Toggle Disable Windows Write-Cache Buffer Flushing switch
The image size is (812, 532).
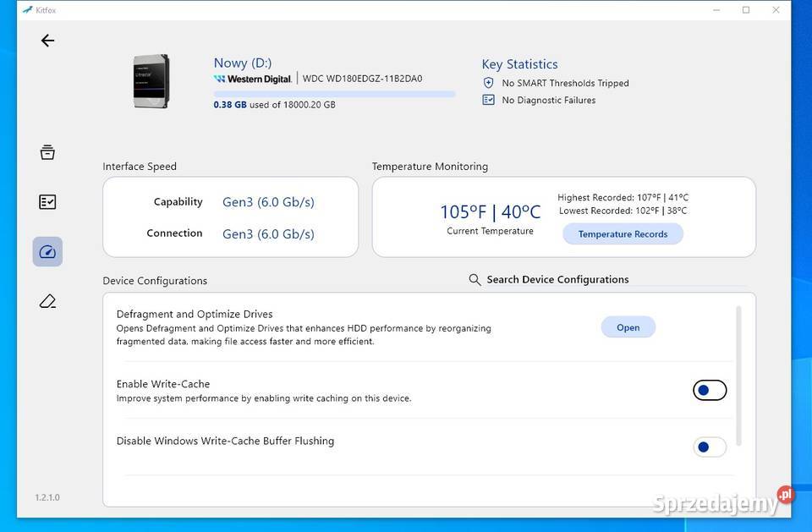click(x=710, y=447)
